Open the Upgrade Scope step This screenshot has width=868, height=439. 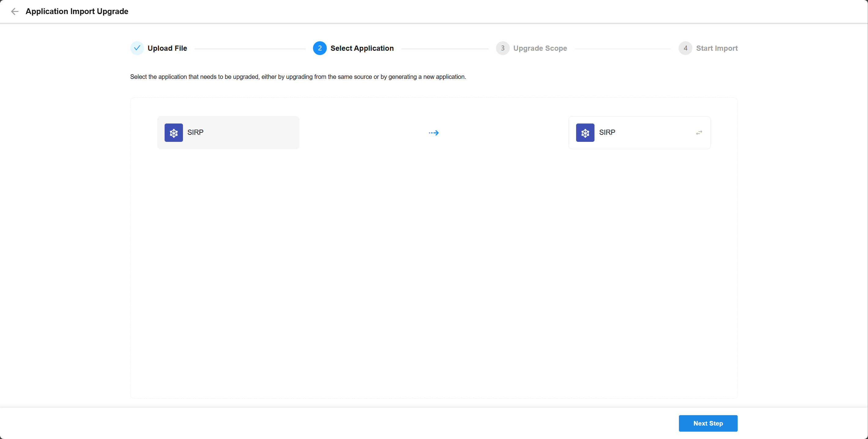540,48
